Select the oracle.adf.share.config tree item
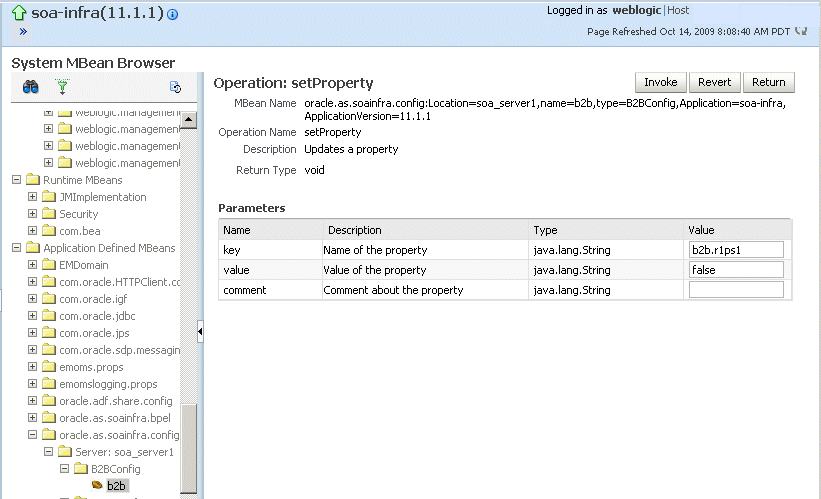Image resolution: width=821 pixels, height=499 pixels. click(116, 401)
